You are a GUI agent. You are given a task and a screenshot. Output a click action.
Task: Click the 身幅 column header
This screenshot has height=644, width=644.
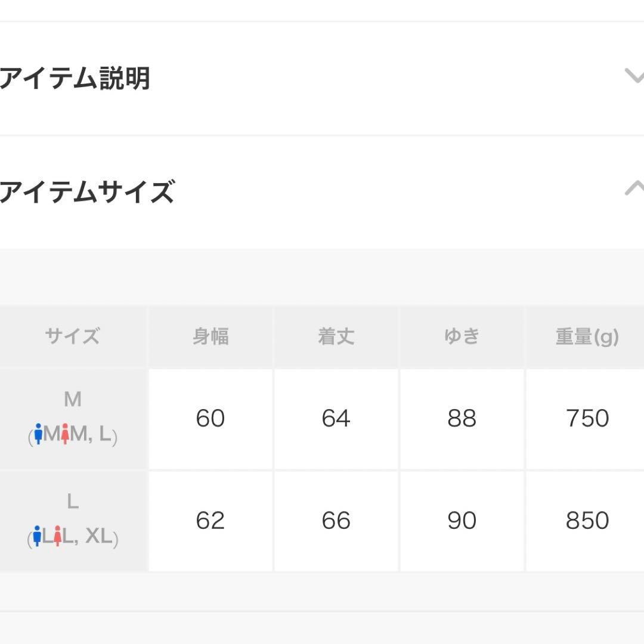click(210, 336)
